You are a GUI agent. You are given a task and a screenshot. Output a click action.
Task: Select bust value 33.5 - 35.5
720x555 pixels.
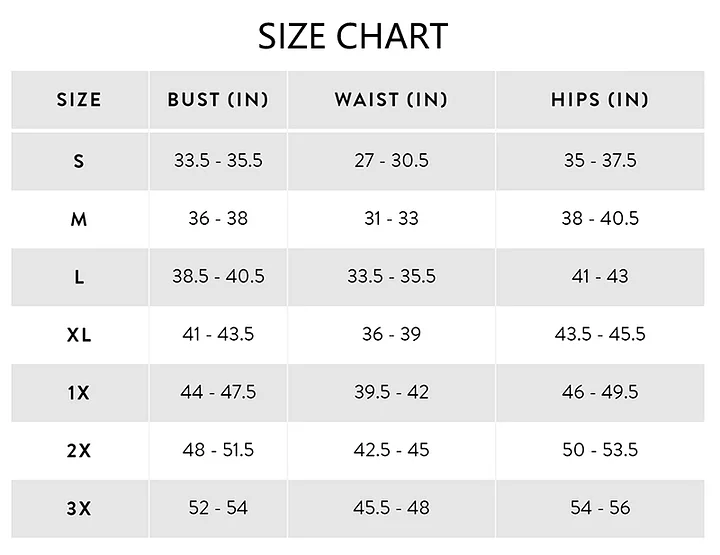click(x=218, y=160)
